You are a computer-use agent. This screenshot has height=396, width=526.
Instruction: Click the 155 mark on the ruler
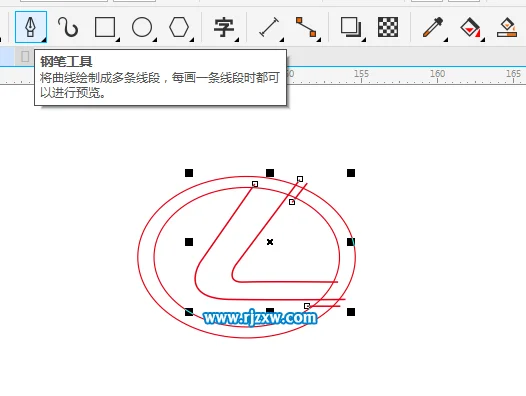361,73
